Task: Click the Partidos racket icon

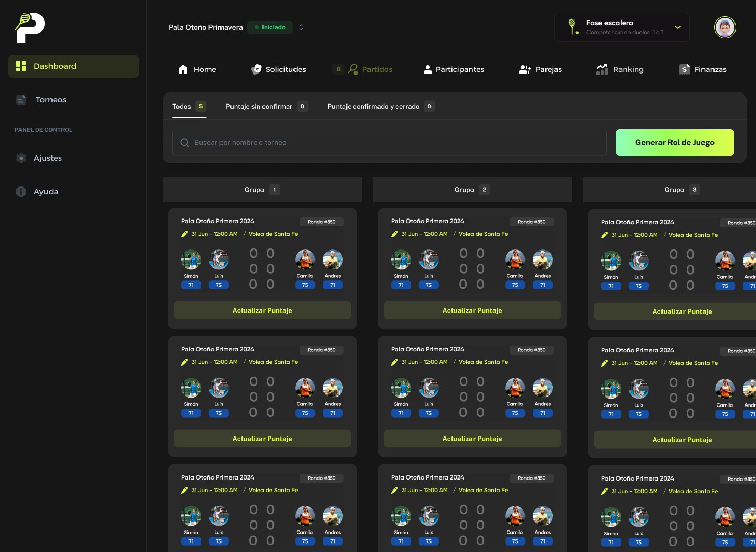Action: click(353, 69)
